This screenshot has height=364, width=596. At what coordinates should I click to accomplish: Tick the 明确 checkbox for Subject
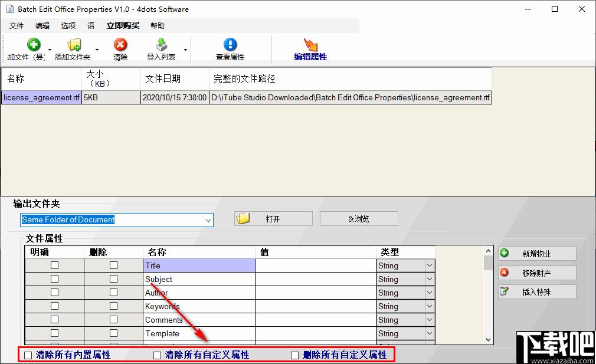[55, 279]
